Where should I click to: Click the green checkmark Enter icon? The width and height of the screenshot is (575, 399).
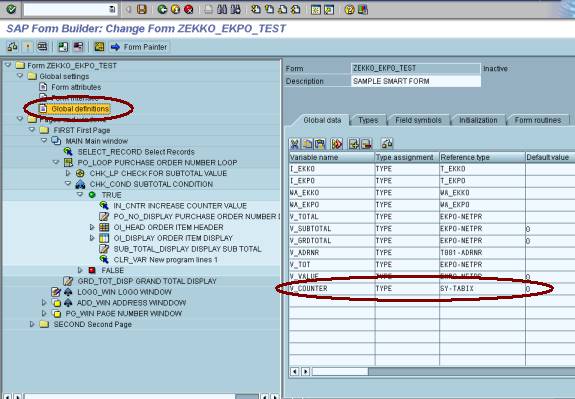11,9
